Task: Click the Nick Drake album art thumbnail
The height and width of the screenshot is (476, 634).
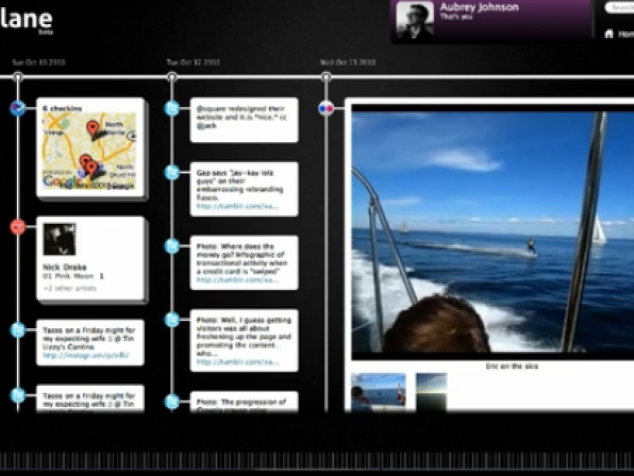Action: coord(59,239)
